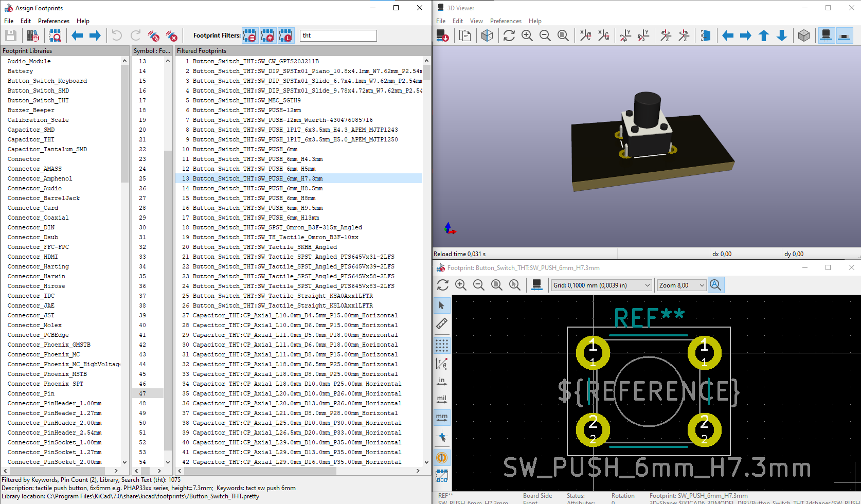Refresh the footprint viewer display
The image size is (861, 504).
[443, 285]
